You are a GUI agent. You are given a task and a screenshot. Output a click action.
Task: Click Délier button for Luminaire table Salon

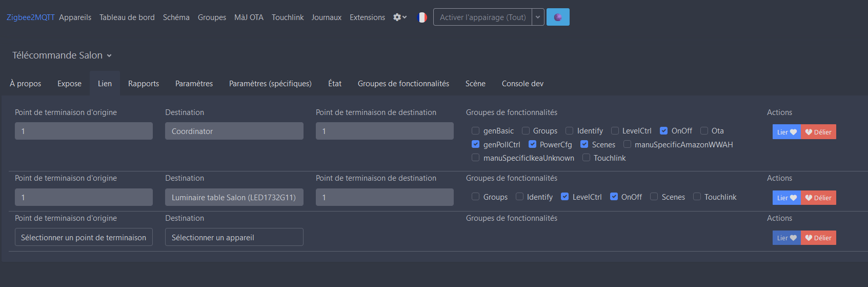[818, 198]
